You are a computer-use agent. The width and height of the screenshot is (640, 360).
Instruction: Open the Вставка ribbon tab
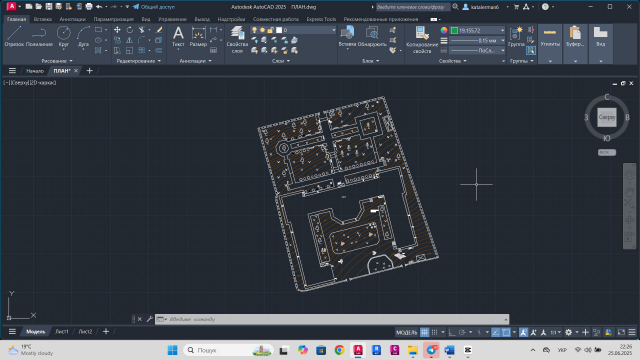pos(42,19)
